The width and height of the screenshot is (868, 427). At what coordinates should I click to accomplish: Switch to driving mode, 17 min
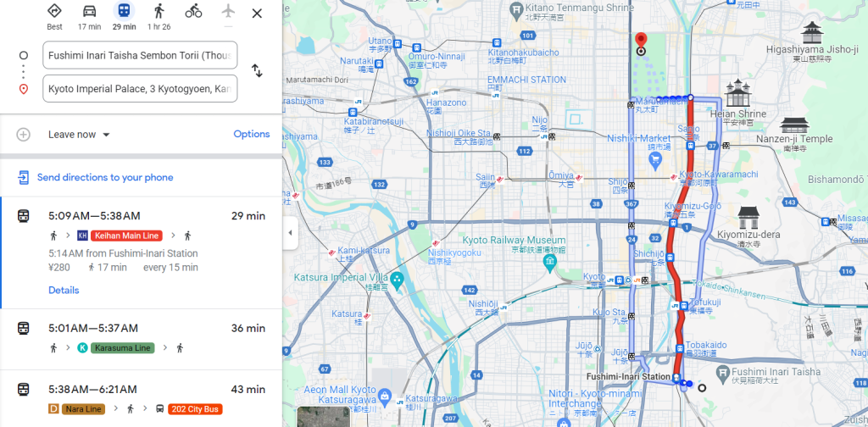tap(89, 11)
